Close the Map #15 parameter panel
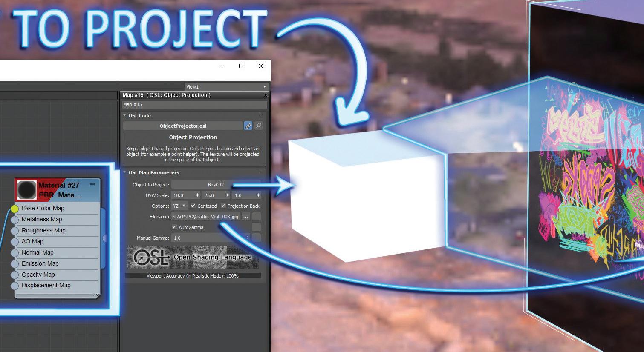 (x=266, y=95)
